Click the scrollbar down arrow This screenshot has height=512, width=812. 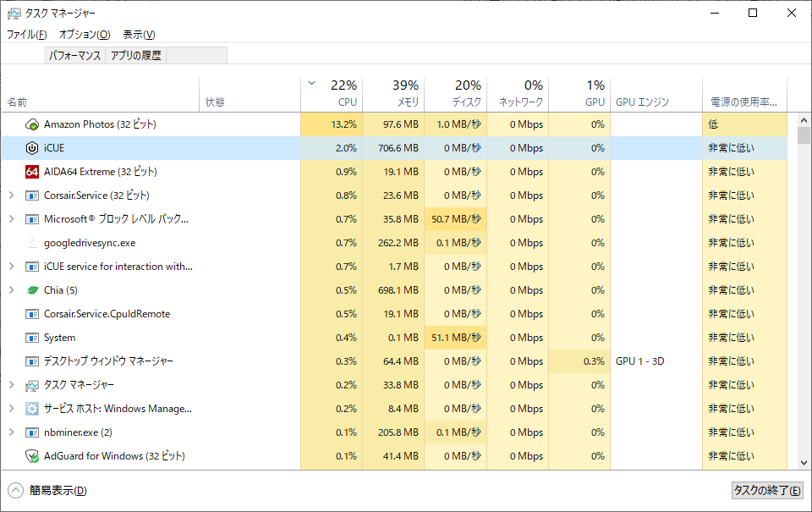pos(804,463)
